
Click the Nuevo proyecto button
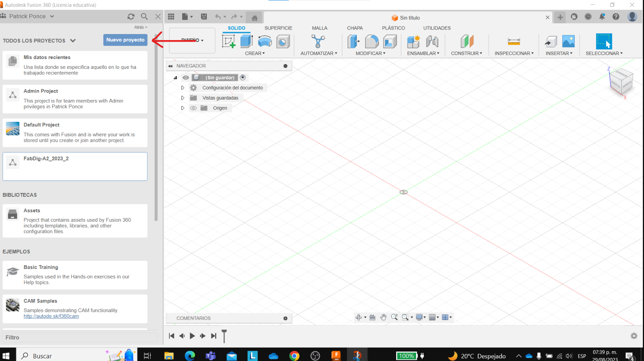125,40
